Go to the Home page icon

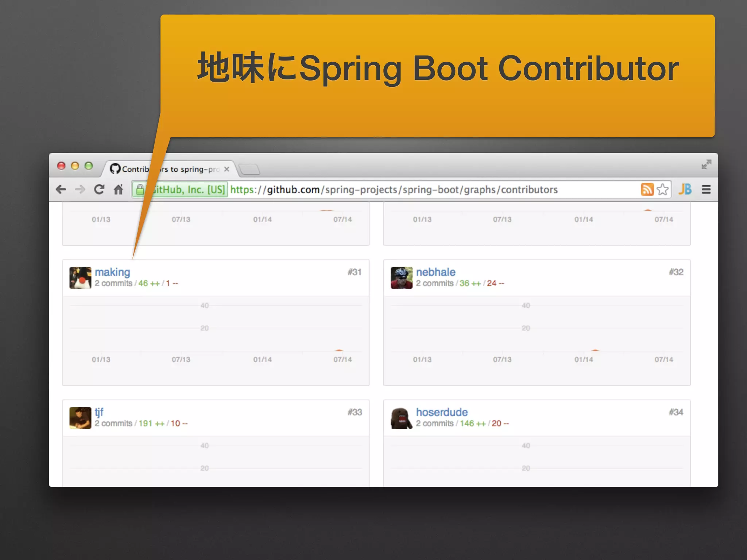pos(118,189)
